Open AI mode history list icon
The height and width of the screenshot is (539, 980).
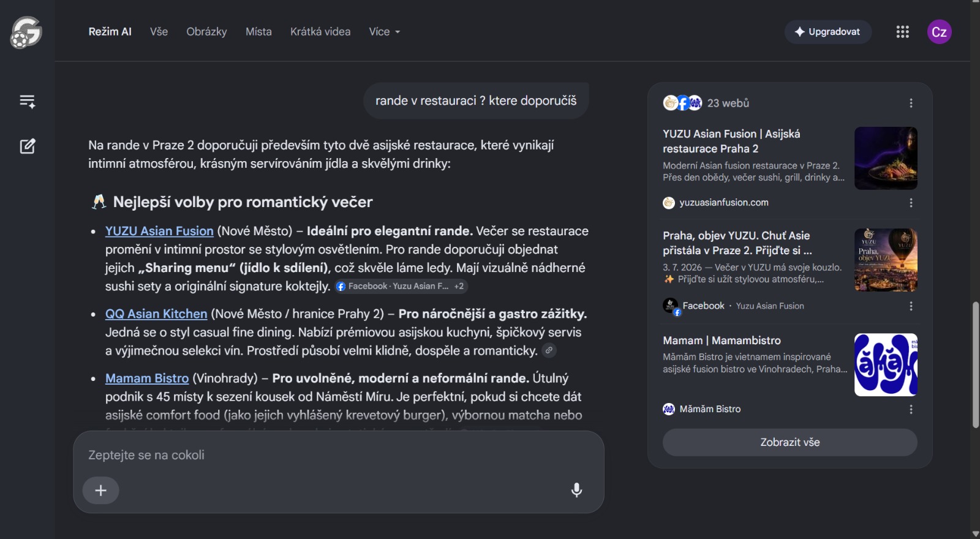click(x=28, y=101)
